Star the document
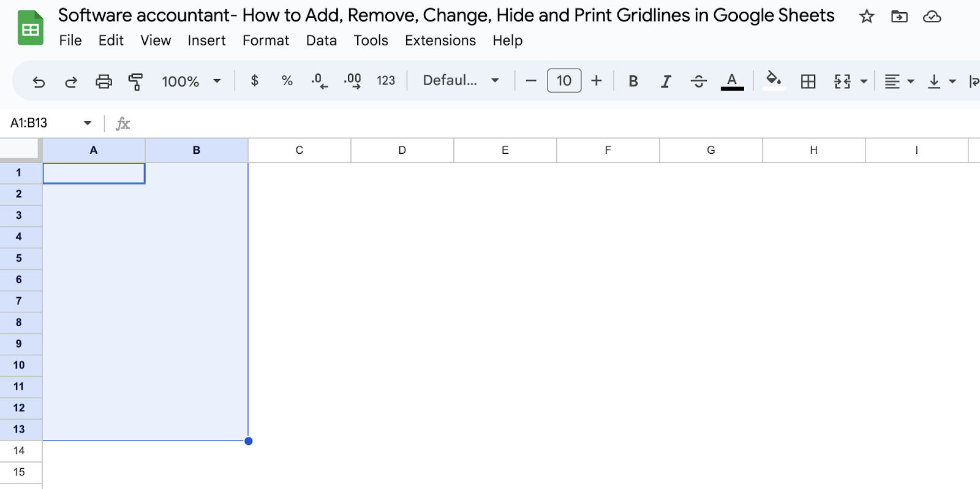 [867, 17]
